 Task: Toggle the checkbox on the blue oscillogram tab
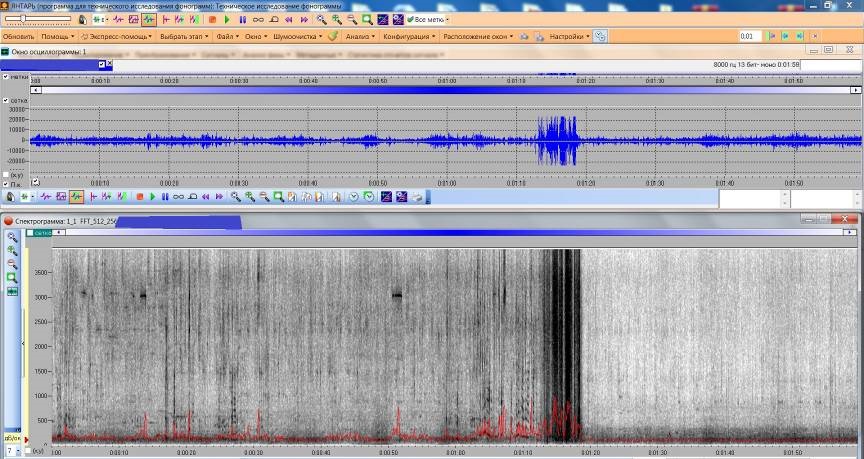pos(101,64)
